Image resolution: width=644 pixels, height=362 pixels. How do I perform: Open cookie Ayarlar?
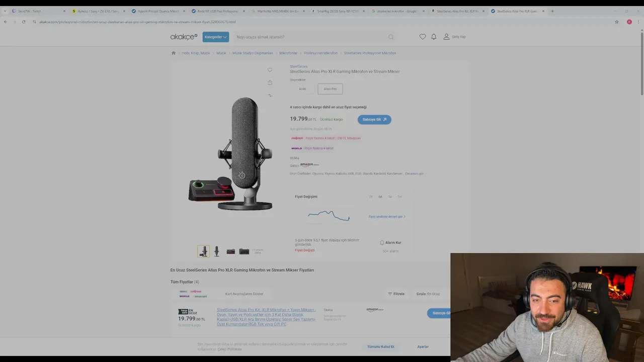[x=423, y=346]
